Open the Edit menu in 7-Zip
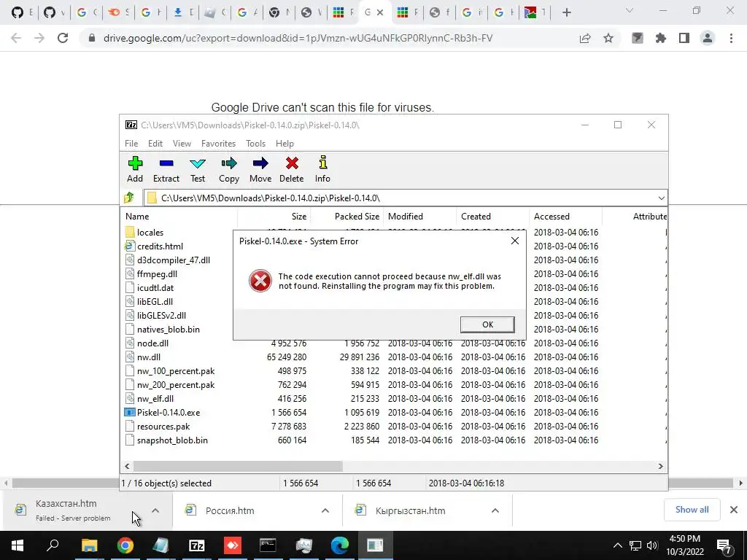Image resolution: width=747 pixels, height=560 pixels. pyautogui.click(x=155, y=144)
